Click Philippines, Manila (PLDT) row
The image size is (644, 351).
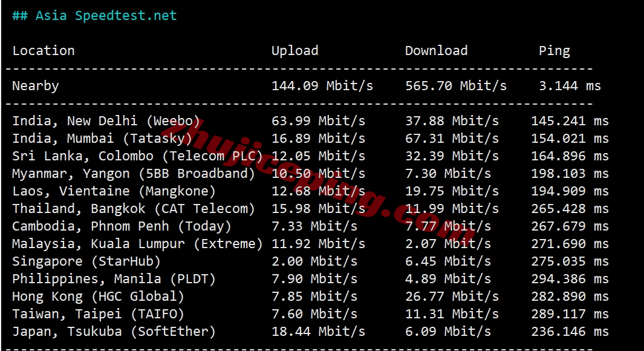point(310,279)
